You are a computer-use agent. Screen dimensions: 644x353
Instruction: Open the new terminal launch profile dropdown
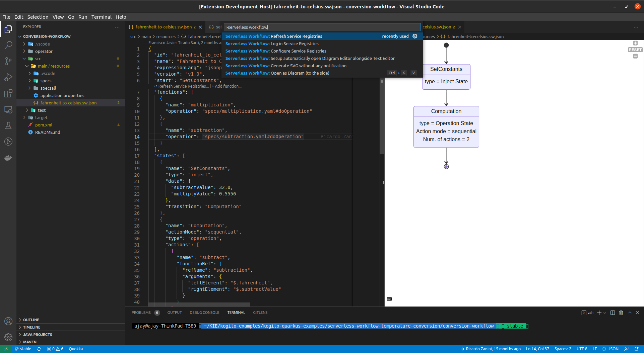[x=605, y=313]
